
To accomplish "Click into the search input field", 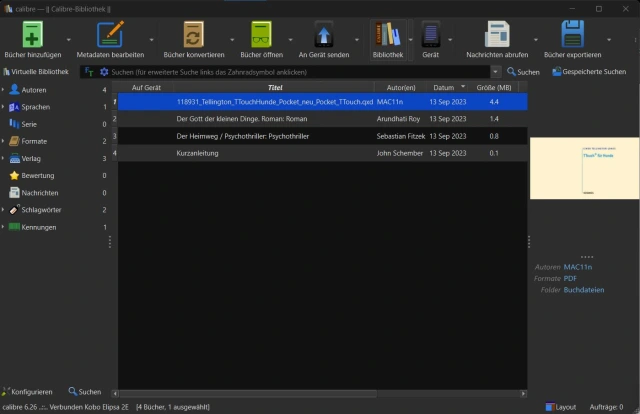I will (x=300, y=72).
